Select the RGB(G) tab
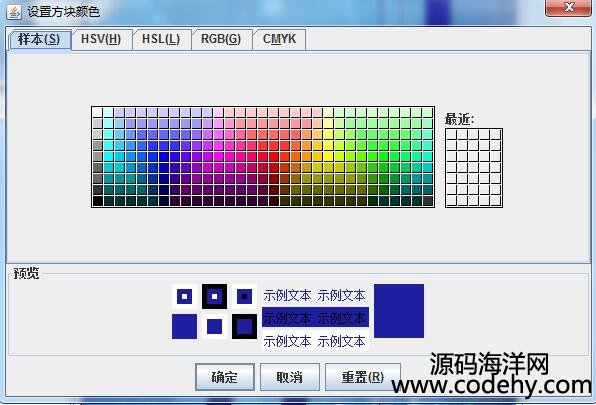 point(221,39)
